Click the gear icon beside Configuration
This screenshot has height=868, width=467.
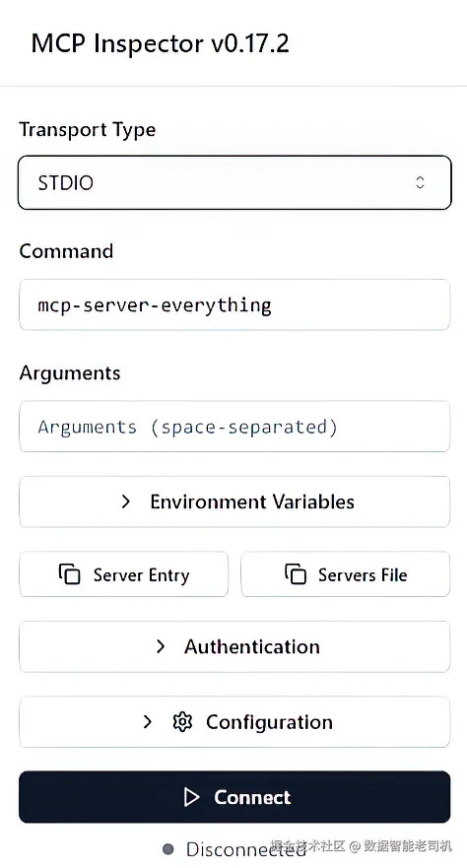[182, 722]
